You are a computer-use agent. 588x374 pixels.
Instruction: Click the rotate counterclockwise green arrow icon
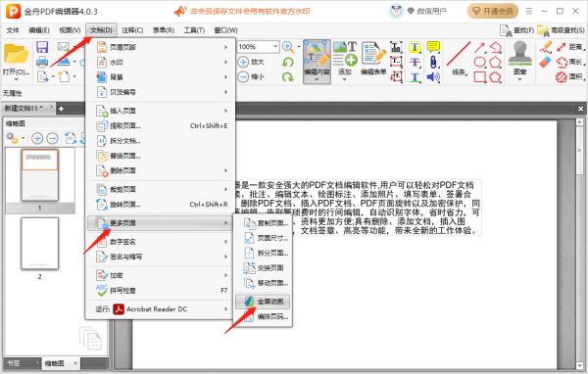coord(287,62)
